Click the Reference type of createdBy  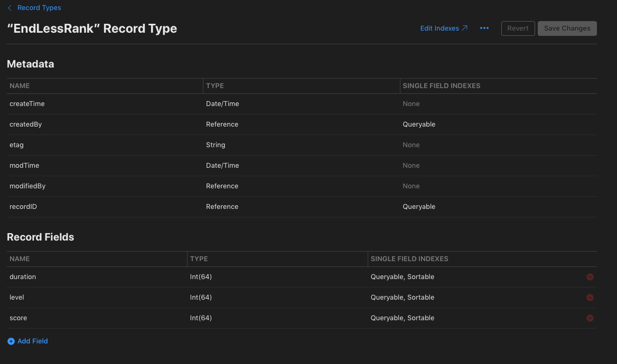[222, 124]
